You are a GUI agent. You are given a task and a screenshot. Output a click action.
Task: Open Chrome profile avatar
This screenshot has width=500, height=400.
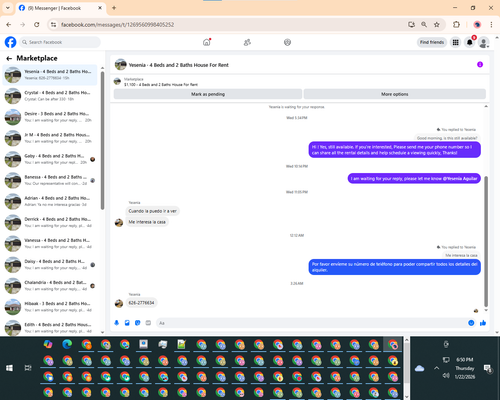(477, 24)
